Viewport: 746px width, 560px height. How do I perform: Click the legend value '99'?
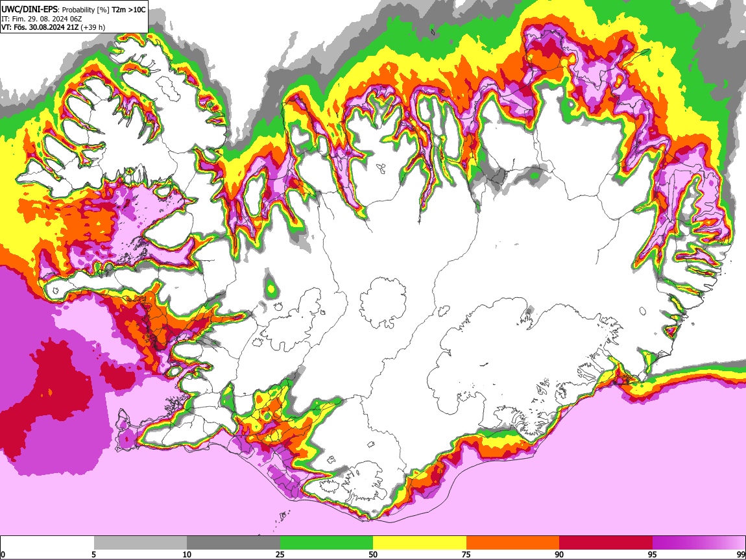tap(741, 554)
